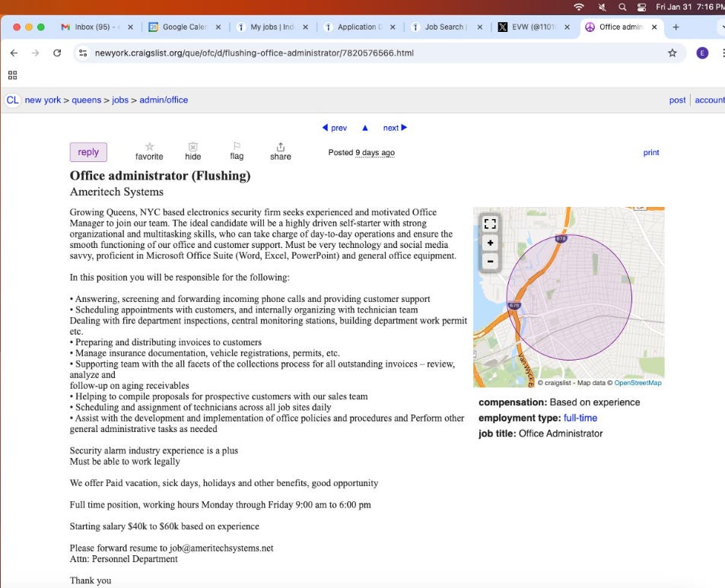Close the Inbox (95) tab
The height and width of the screenshot is (588, 725).
(130, 27)
